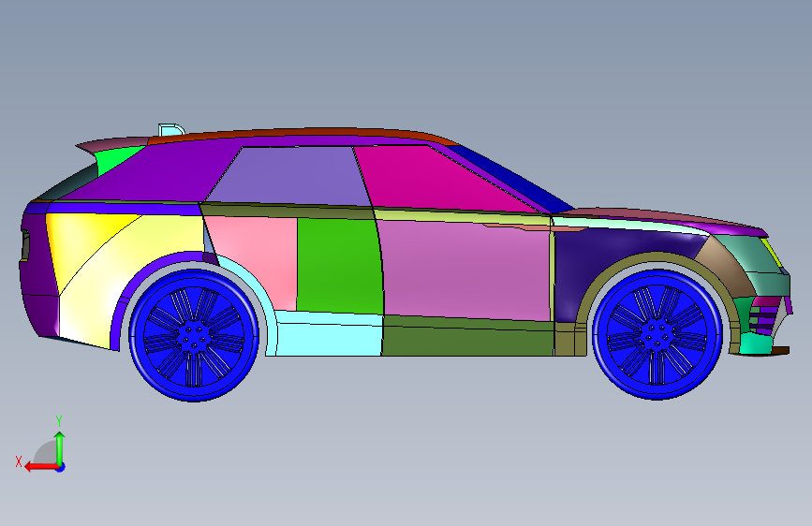Viewport: 812px width, 526px height.
Task: Select the mauve front door panel
Action: [x=466, y=270]
